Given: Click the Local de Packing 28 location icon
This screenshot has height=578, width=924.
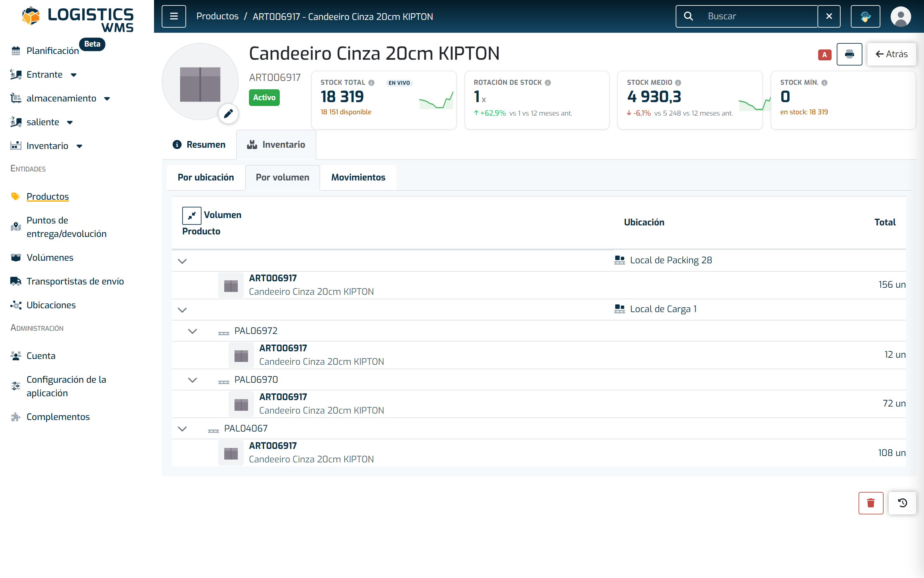Looking at the screenshot, I should (x=619, y=260).
